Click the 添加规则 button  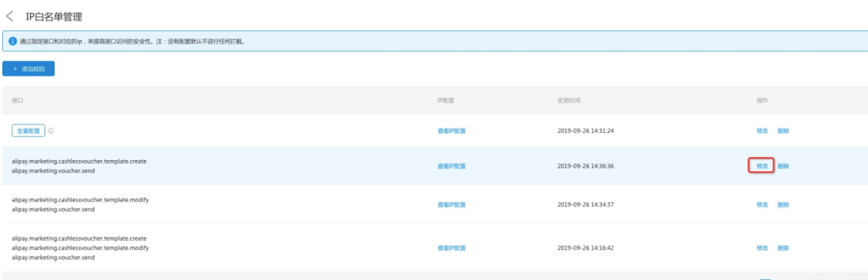[28, 69]
